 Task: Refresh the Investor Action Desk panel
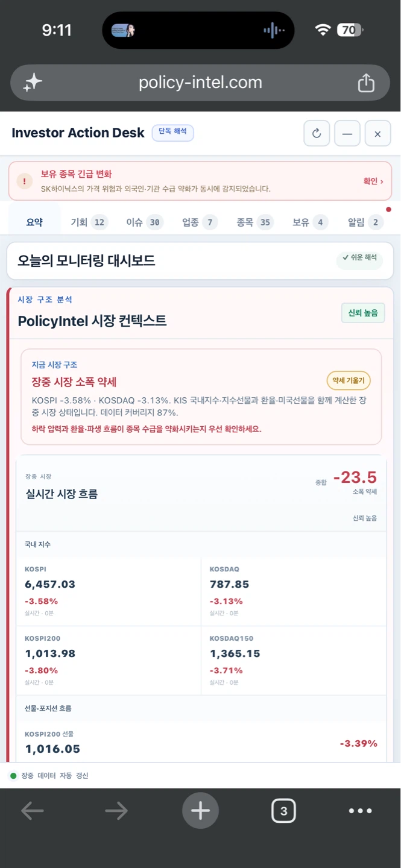(x=317, y=134)
